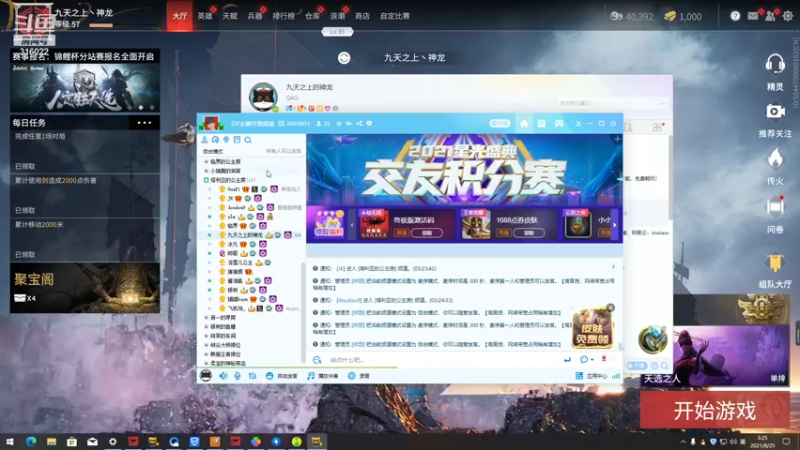This screenshot has width=800, height=450.
Task: Mute the channel speaker icon
Action: (223, 376)
